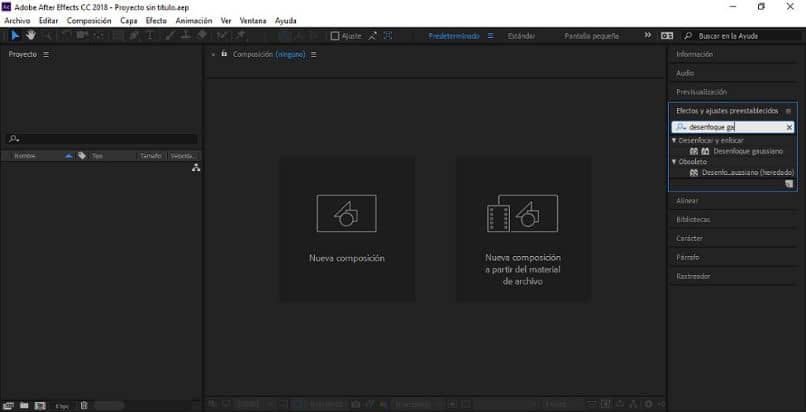Select the Hand tool
The image size is (806, 412).
point(31,35)
